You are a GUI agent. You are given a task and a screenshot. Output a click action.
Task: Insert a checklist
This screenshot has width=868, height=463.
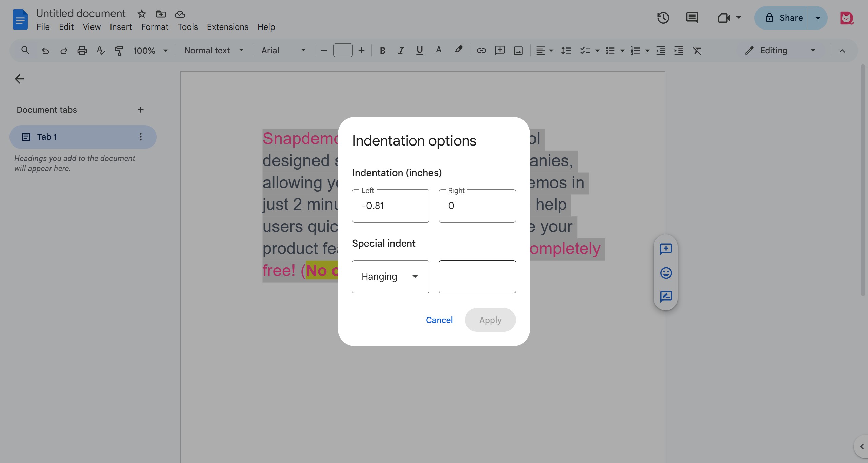point(585,51)
